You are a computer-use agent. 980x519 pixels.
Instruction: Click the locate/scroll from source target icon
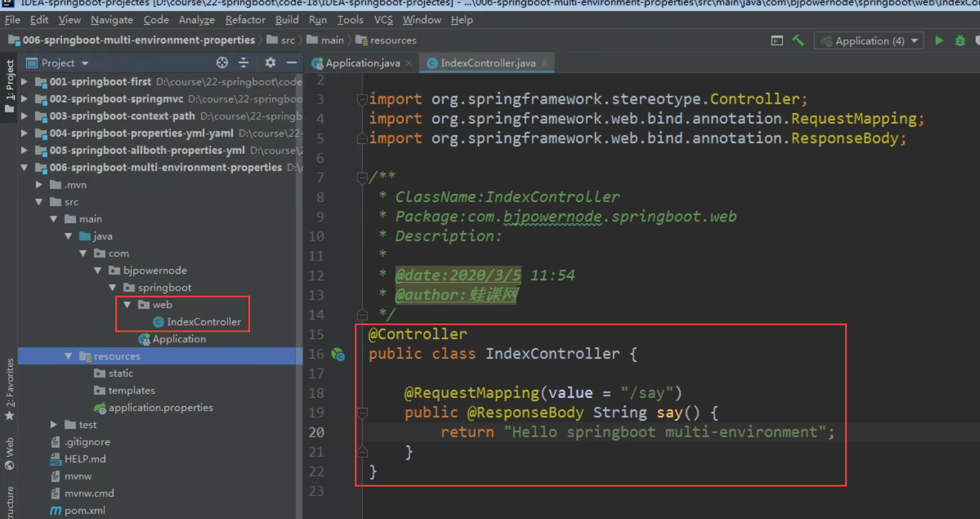tap(222, 62)
